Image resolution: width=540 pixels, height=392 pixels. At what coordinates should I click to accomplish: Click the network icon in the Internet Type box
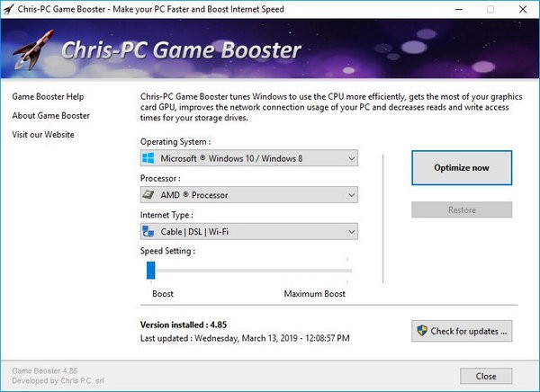click(x=148, y=232)
